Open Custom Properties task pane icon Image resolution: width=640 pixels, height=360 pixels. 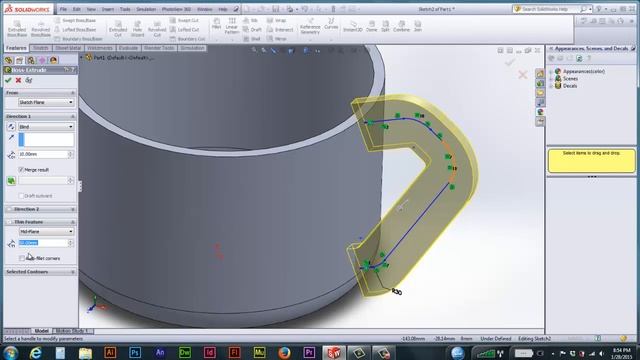pyautogui.click(x=540, y=121)
